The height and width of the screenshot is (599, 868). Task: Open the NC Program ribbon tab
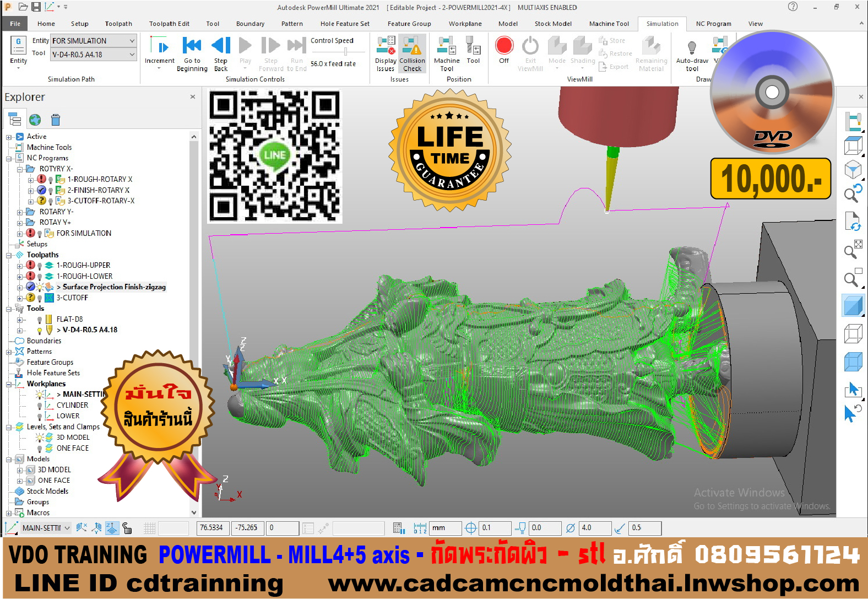tap(713, 24)
